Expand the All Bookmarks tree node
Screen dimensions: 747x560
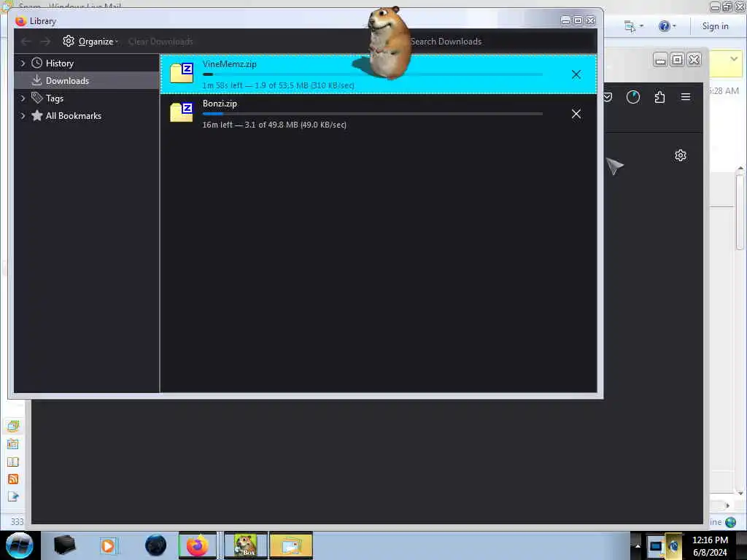click(23, 116)
